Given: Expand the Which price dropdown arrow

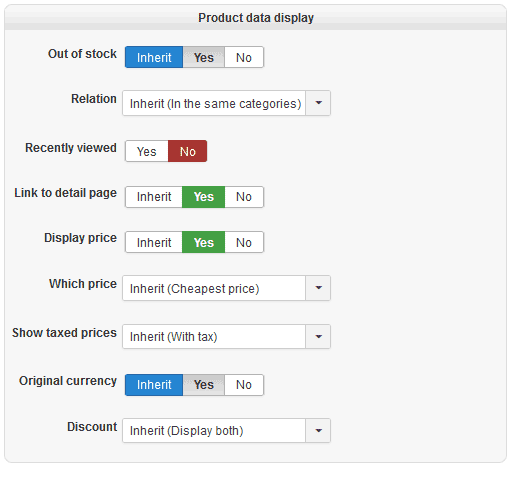Looking at the screenshot, I should (318, 288).
